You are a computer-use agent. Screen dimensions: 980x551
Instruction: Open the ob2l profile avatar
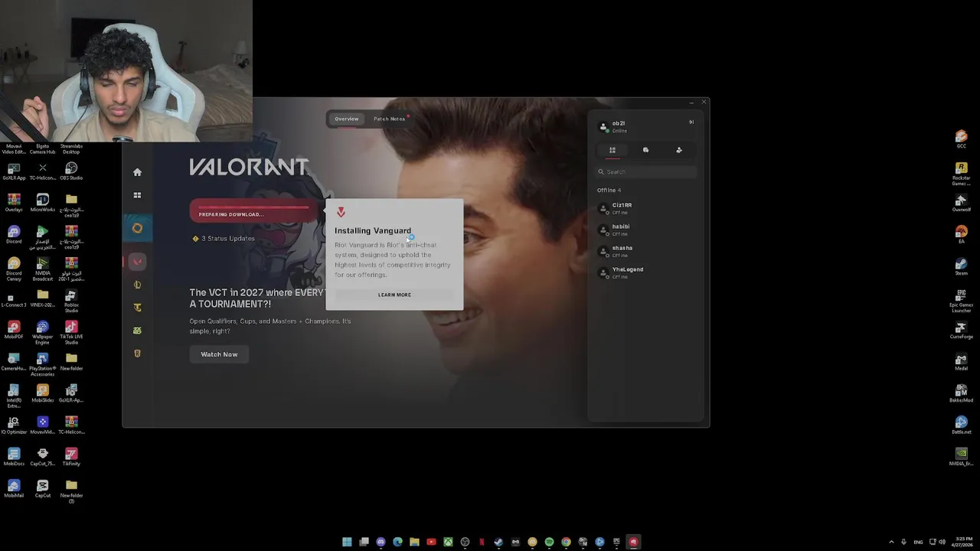(603, 126)
